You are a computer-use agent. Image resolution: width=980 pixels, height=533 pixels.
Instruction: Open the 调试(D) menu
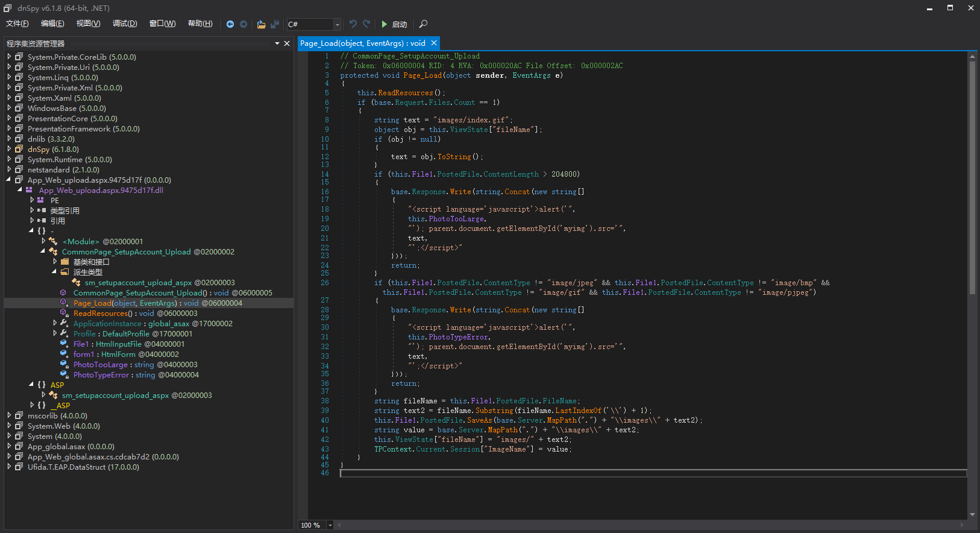coord(125,24)
